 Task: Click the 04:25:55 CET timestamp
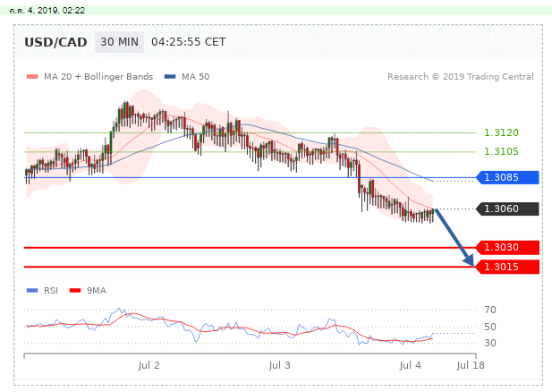pyautogui.click(x=189, y=42)
